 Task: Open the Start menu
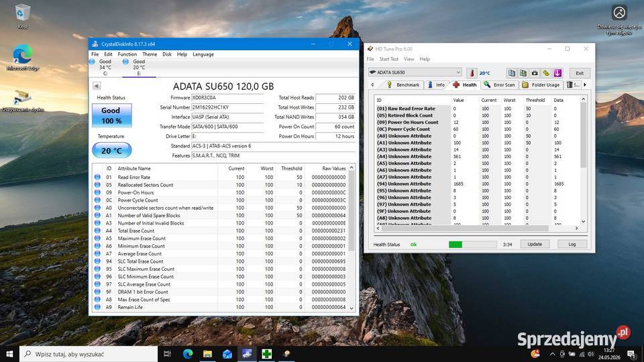click(x=9, y=354)
